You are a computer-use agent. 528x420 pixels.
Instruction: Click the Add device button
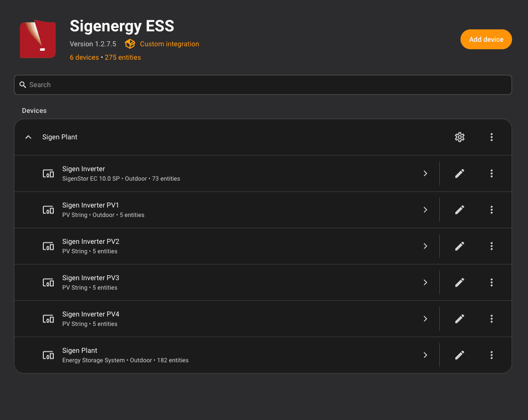486,39
